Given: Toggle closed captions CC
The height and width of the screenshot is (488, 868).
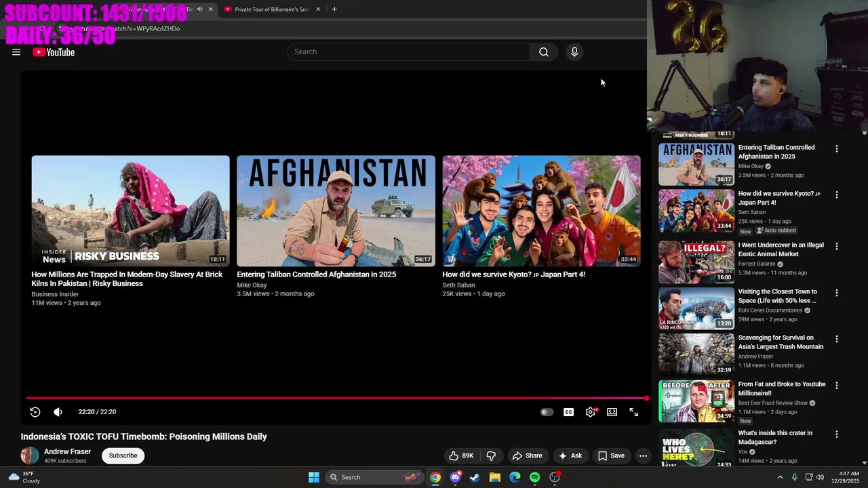Looking at the screenshot, I should 569,412.
